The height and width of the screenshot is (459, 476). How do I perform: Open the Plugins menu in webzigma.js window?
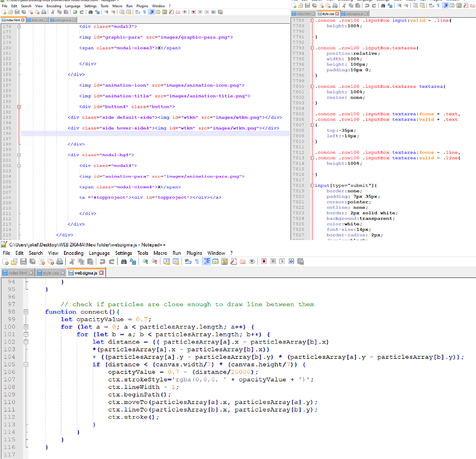tap(194, 253)
